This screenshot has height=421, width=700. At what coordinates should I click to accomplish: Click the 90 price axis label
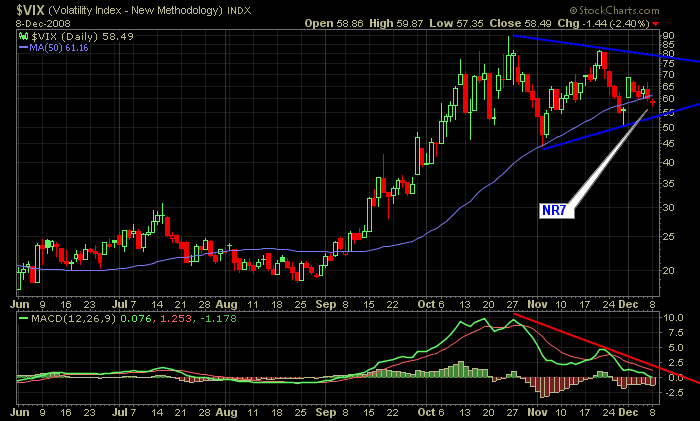[668, 35]
